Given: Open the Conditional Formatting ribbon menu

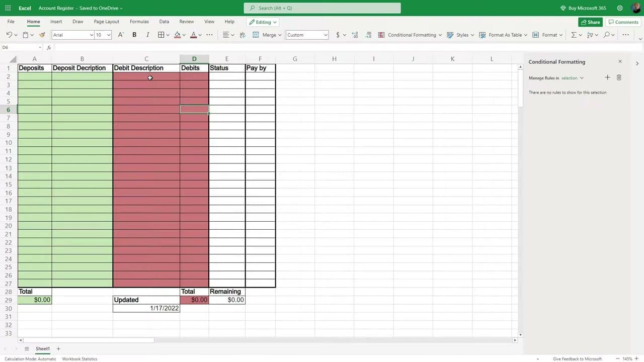Looking at the screenshot, I should coord(410,35).
